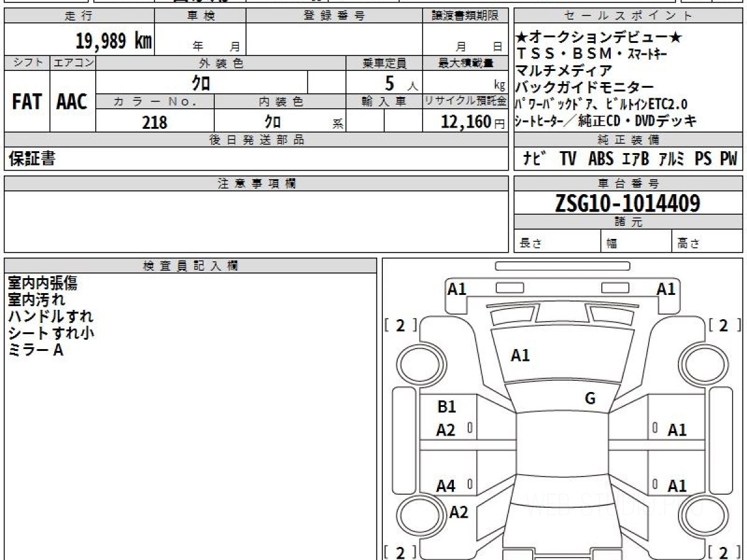Click the 注意事項欄 header

click(256, 183)
